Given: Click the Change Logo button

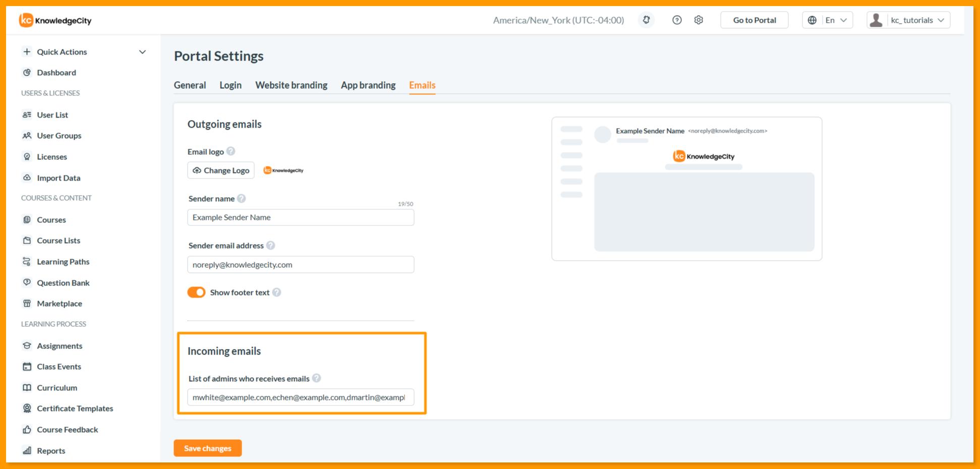Looking at the screenshot, I should [x=221, y=170].
